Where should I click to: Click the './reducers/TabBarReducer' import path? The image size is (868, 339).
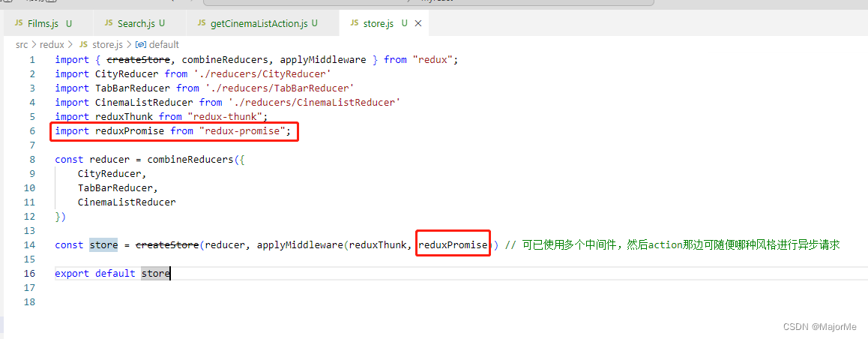[278, 88]
